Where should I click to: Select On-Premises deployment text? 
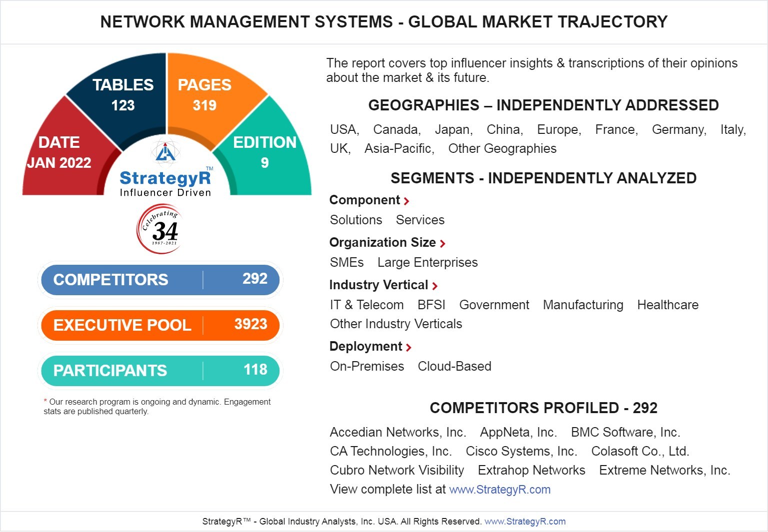367,367
